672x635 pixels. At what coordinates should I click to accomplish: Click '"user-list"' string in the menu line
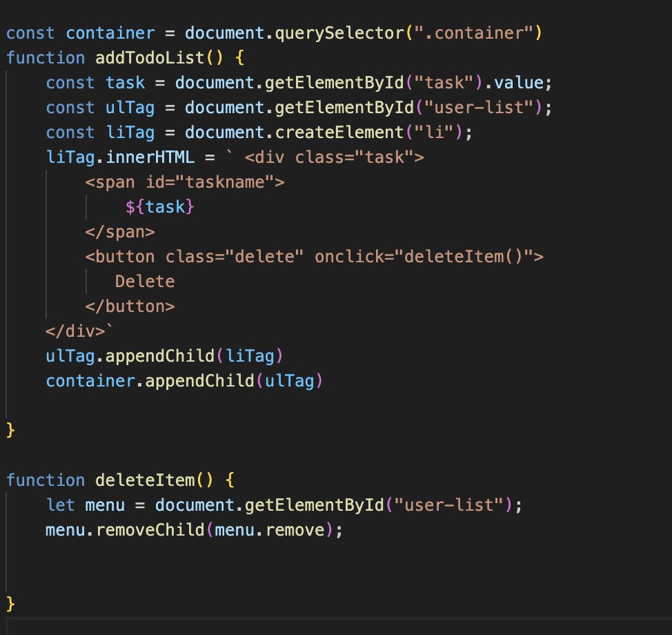(448, 505)
